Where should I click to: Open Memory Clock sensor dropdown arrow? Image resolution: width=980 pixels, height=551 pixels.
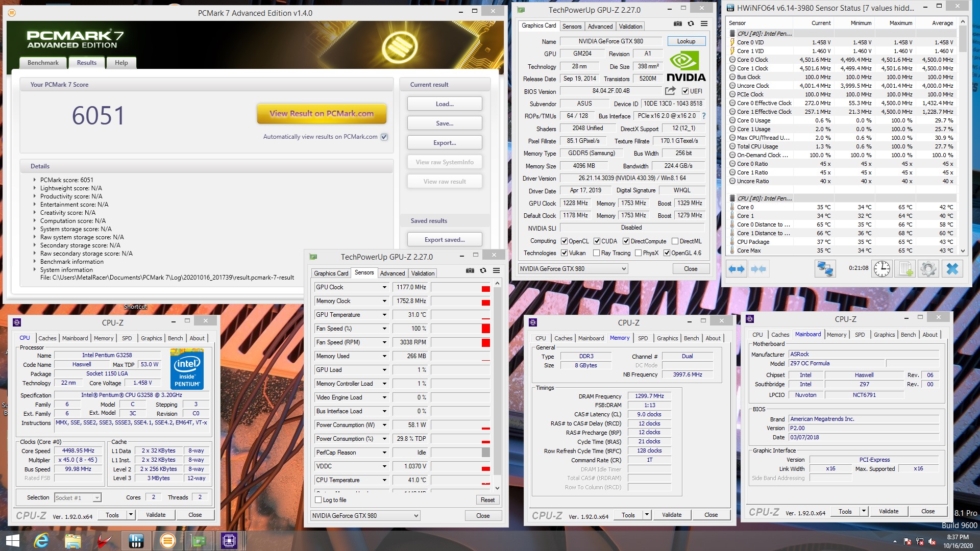[384, 301]
